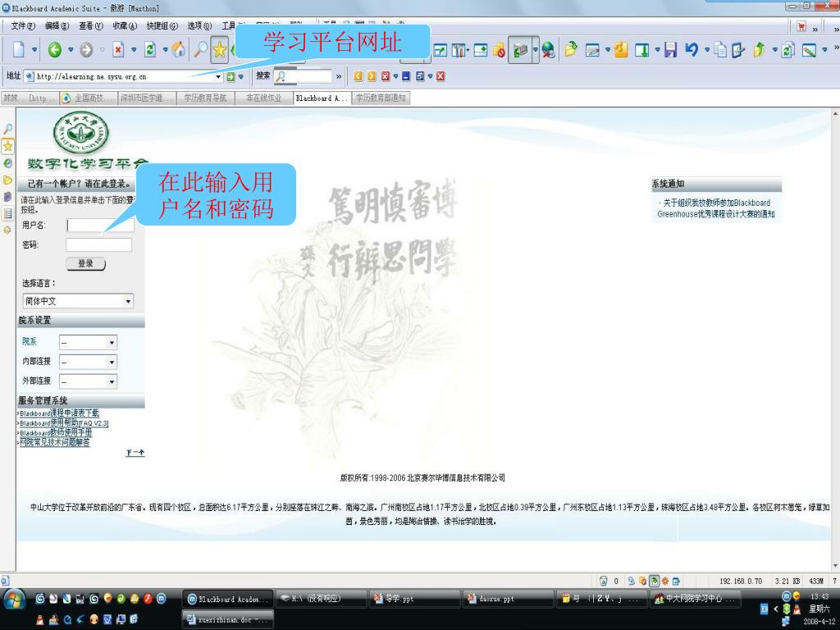
Task: Click the floppy disk Save icon
Action: click(x=670, y=51)
